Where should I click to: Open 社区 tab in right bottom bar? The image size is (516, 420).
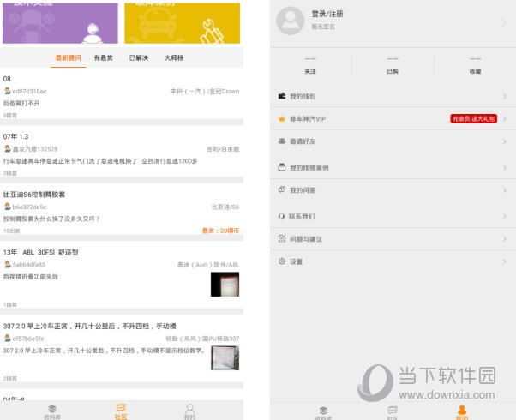(x=393, y=413)
